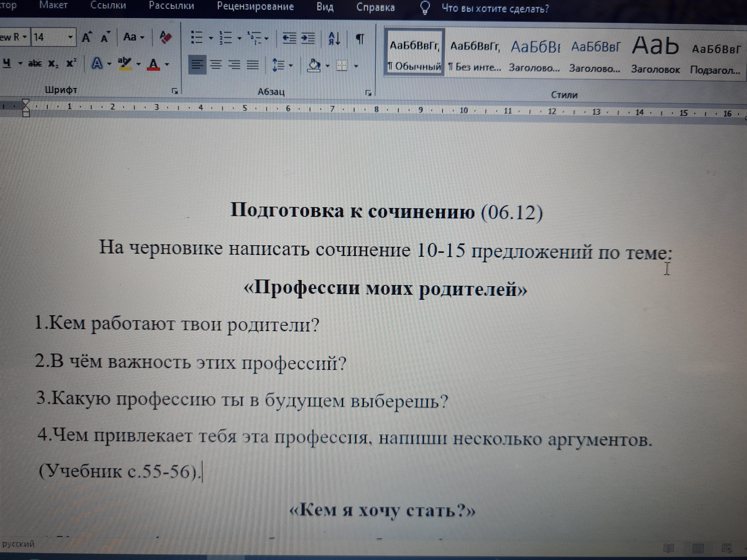
Task: Apply a bulleted list
Action: (x=197, y=37)
